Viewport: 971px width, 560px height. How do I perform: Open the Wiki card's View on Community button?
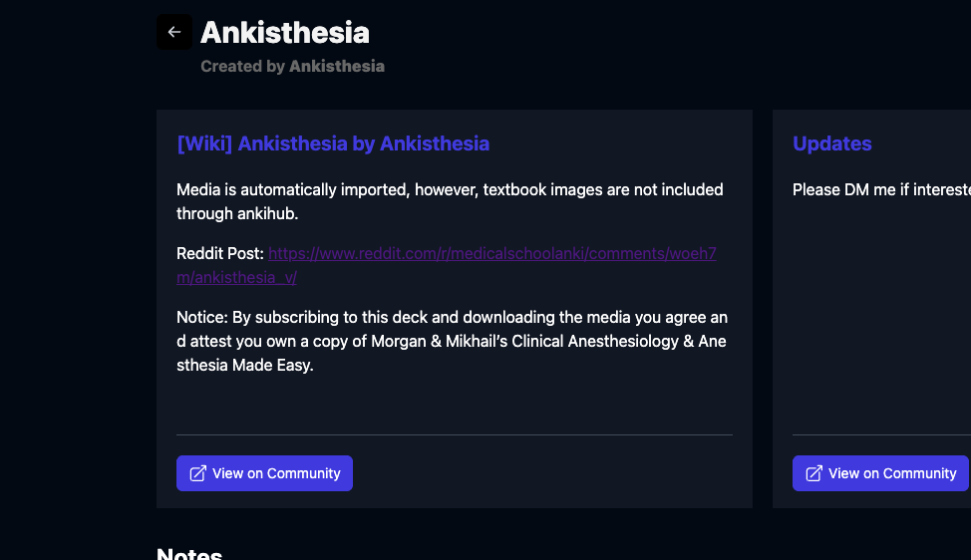coord(265,473)
